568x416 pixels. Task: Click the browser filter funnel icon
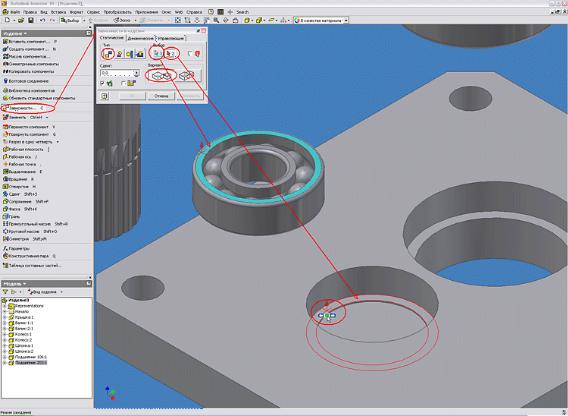(x=5, y=292)
